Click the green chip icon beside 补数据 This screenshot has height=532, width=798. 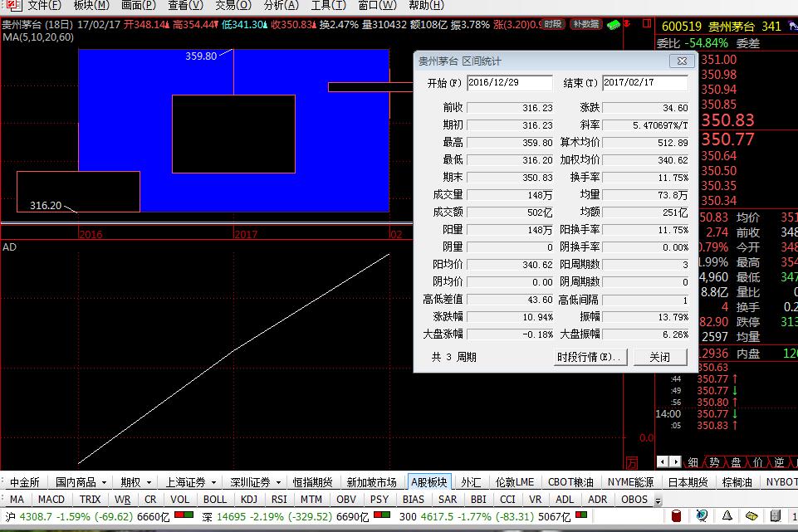(x=614, y=24)
